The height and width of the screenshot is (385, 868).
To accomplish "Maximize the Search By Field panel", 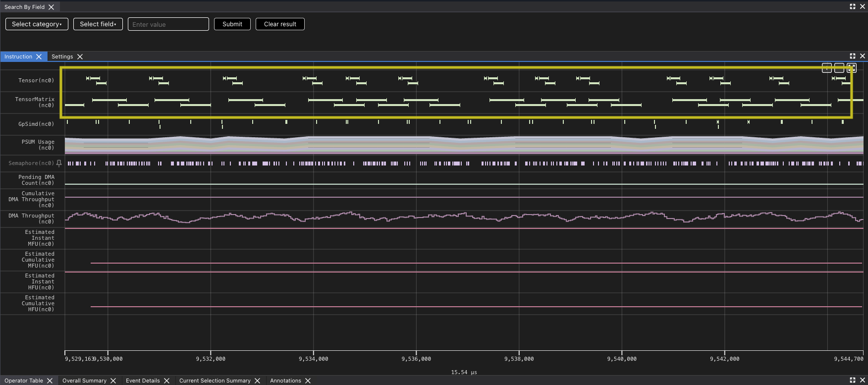I will pos(852,6).
